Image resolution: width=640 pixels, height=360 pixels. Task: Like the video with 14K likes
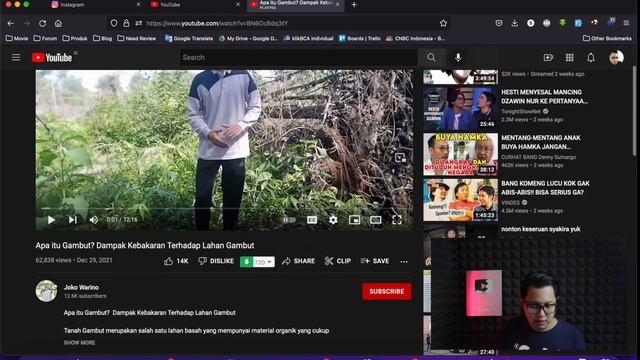(x=176, y=261)
